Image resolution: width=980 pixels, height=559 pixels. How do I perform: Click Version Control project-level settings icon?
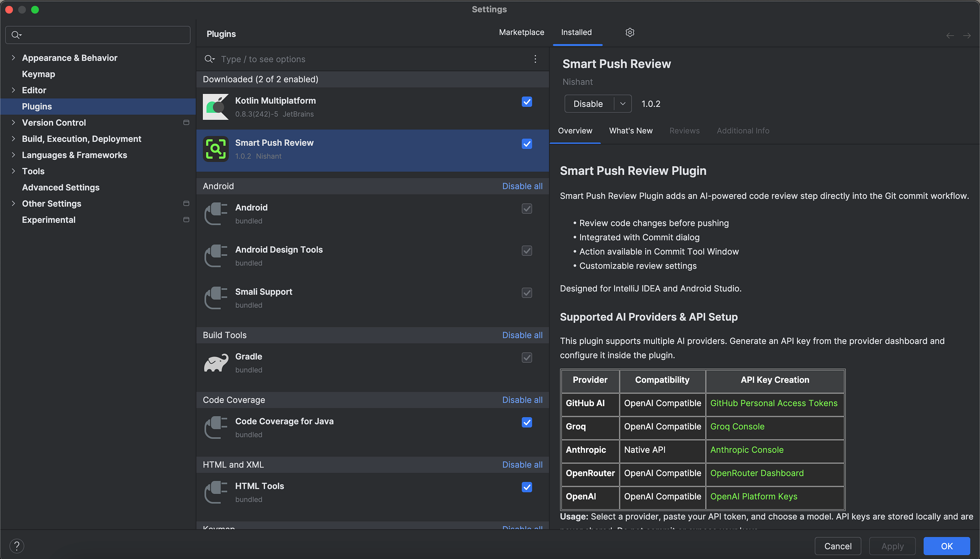[x=186, y=122]
